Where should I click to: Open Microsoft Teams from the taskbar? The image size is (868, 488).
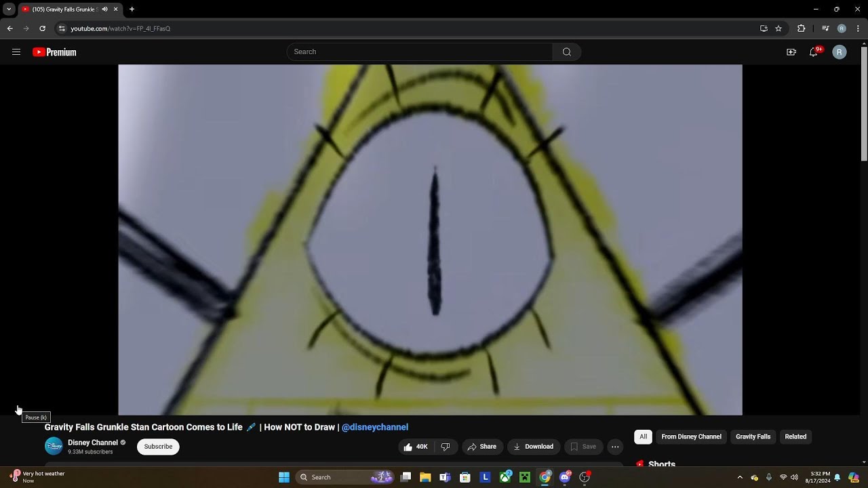445,477
